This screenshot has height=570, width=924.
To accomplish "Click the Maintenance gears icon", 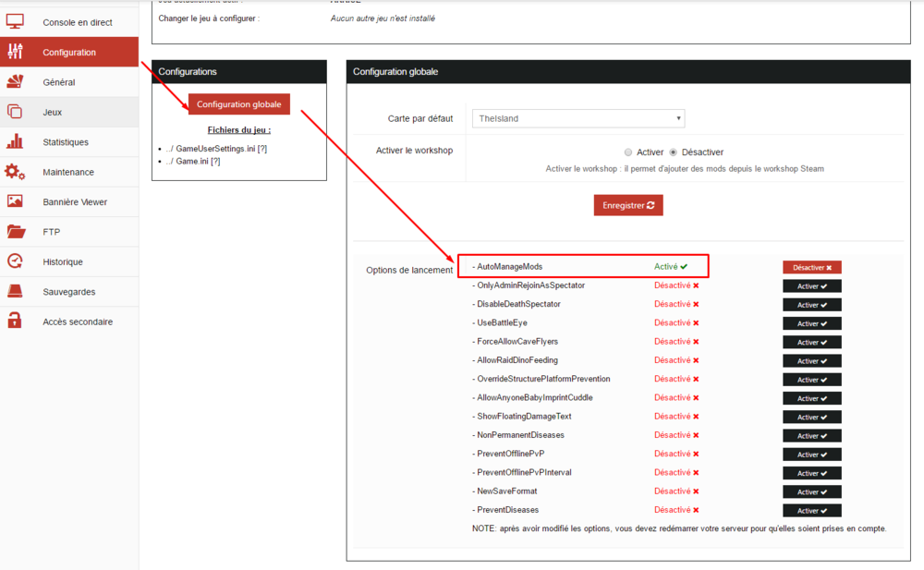I will click(x=15, y=172).
